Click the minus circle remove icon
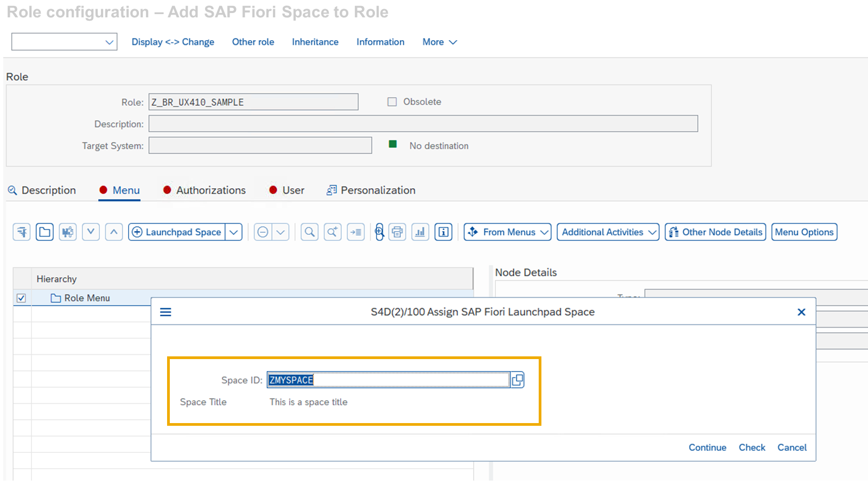 click(x=263, y=232)
